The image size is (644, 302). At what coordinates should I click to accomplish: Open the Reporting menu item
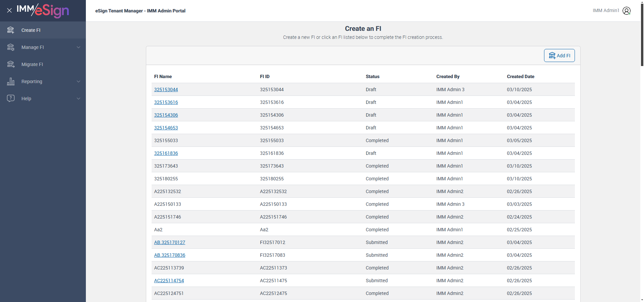point(43,81)
